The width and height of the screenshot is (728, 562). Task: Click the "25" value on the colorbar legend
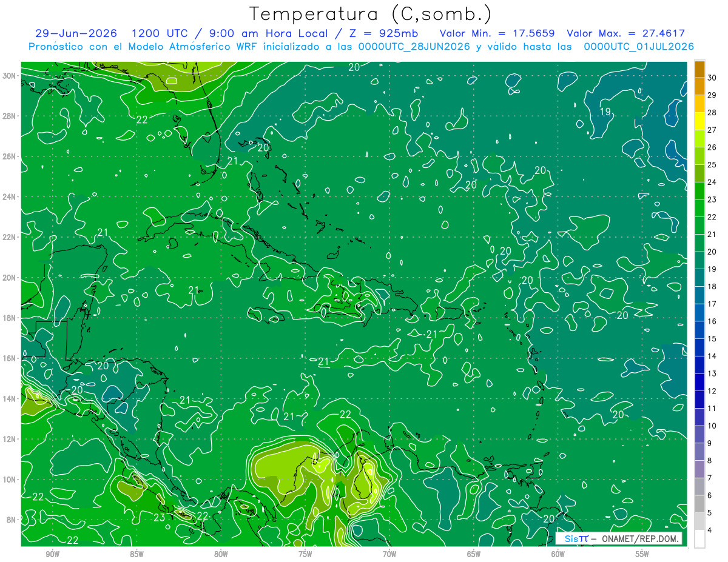713,164
